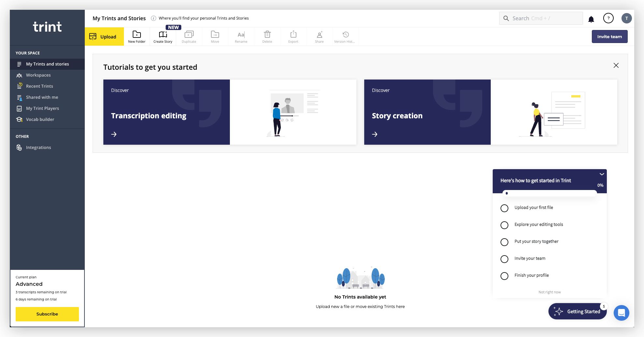Click the Upload your first file label
Image resolution: width=644 pixels, height=337 pixels.
click(534, 208)
